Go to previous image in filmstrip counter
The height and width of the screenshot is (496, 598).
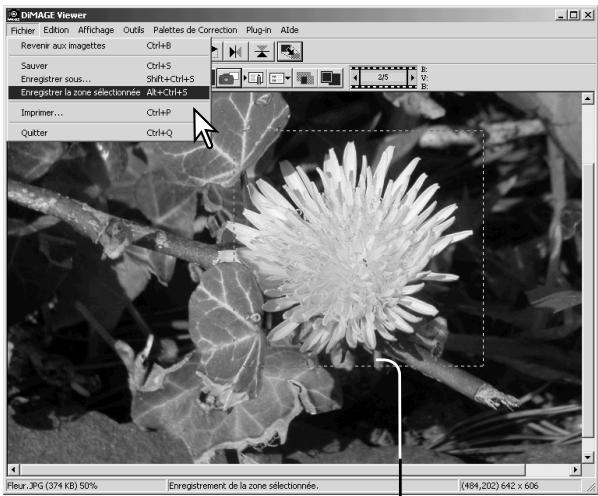pos(355,78)
